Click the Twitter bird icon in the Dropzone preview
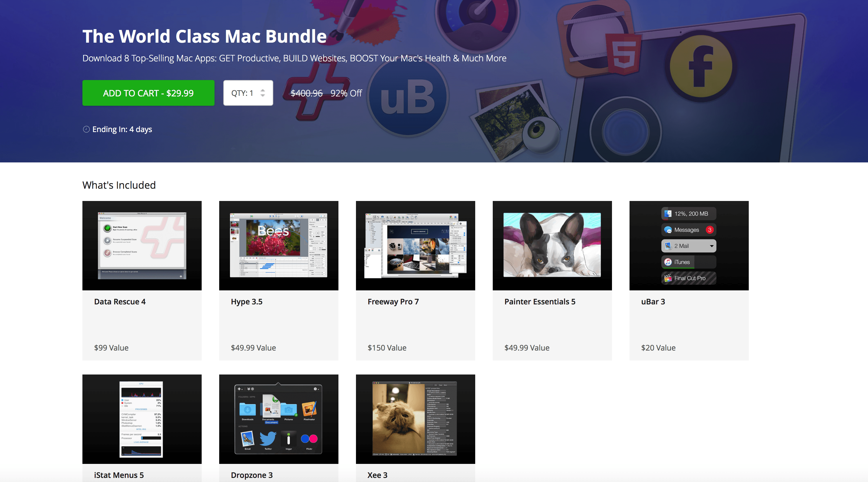 click(268, 438)
